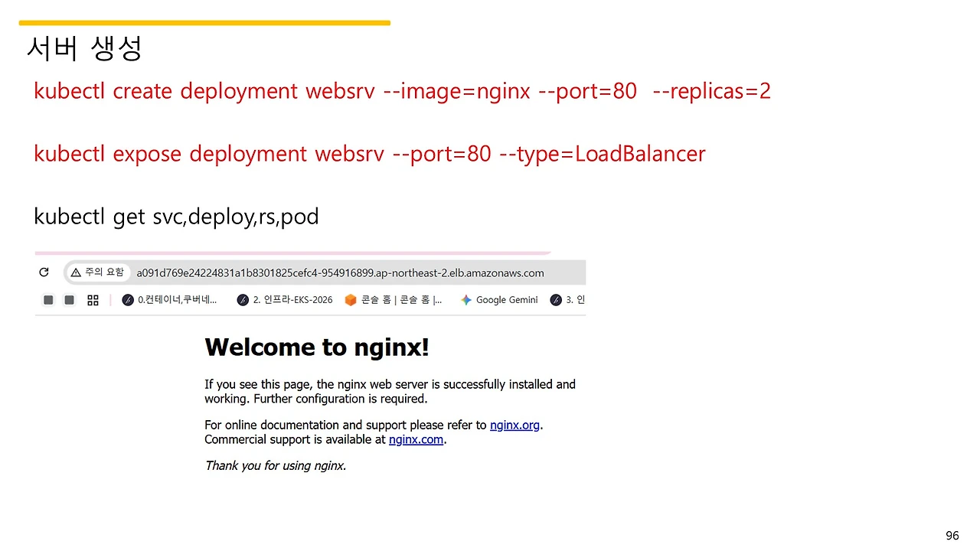Follow the nginx.com link

pyautogui.click(x=416, y=439)
